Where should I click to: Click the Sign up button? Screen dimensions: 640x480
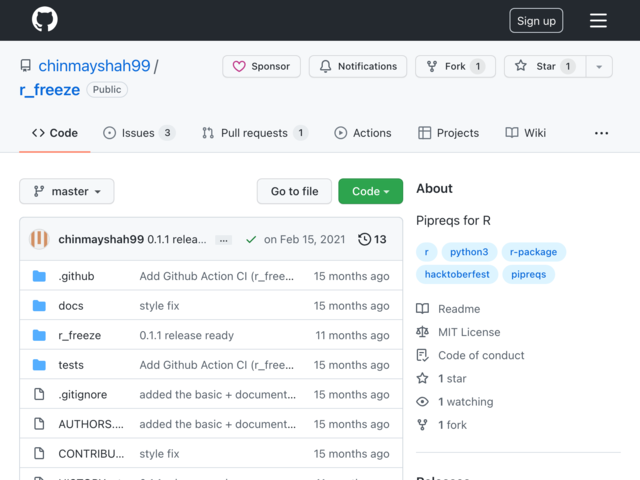tap(536, 20)
